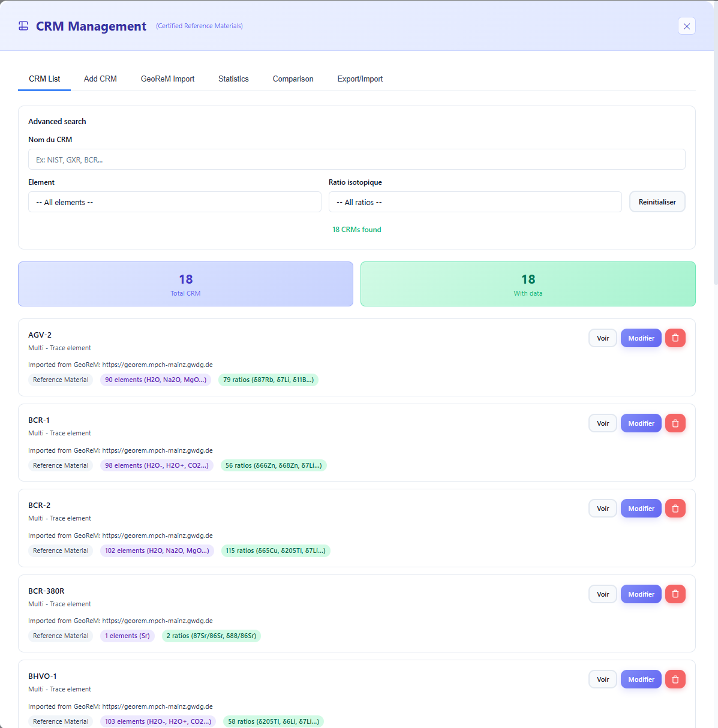718x728 pixels.
Task: Open the Comparison tab
Action: [293, 79]
